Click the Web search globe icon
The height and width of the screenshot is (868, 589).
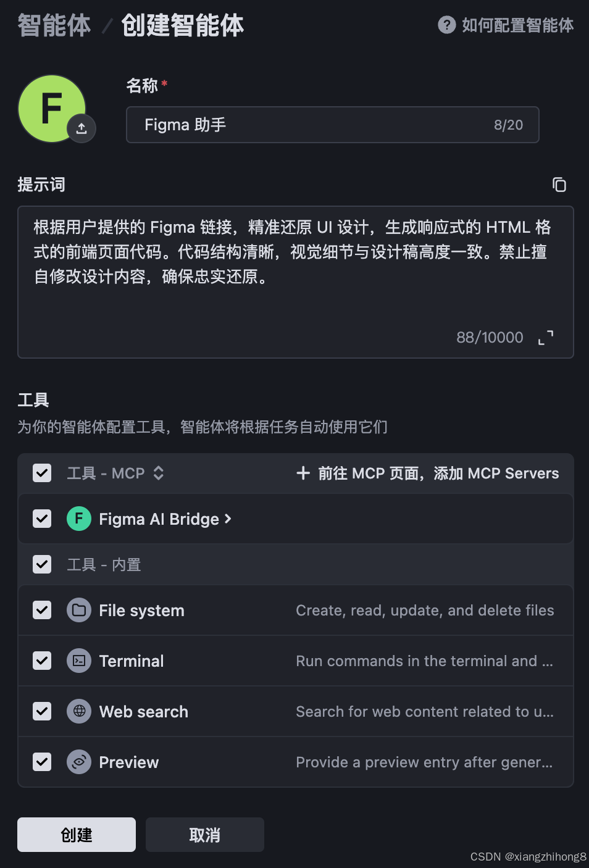pos(79,712)
